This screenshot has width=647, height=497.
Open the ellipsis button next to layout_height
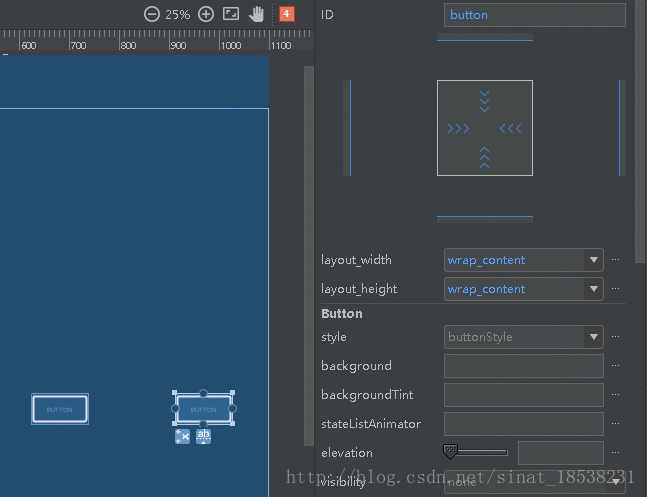(x=615, y=289)
